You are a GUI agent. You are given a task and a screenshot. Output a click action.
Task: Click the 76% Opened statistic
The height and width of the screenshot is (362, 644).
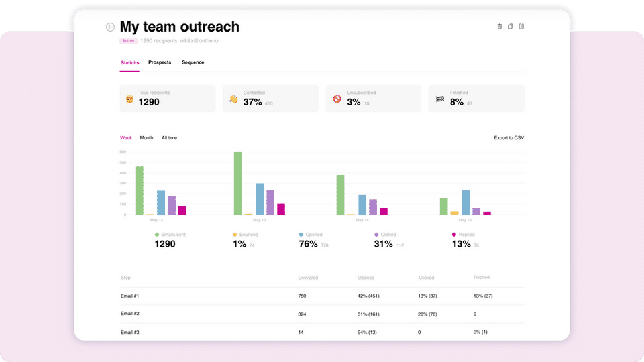(x=308, y=244)
